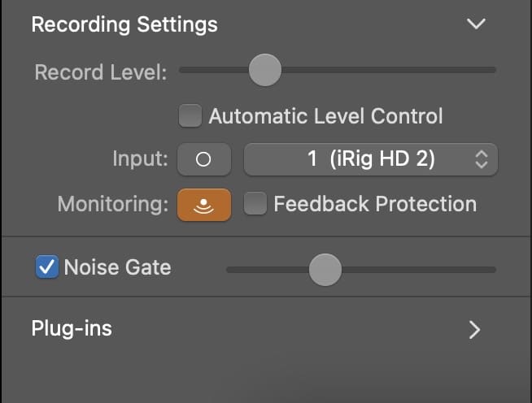
Task: Uncheck the Noise Gate checkbox
Action: pyautogui.click(x=47, y=266)
